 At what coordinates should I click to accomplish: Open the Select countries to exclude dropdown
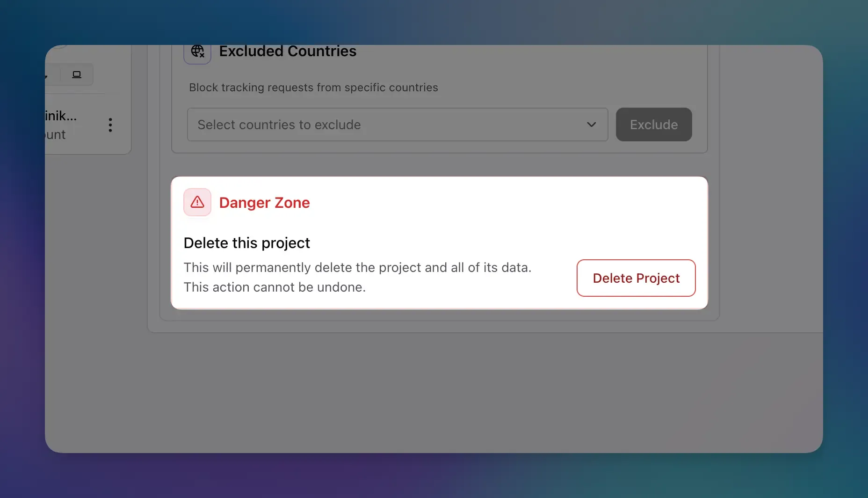pos(397,124)
